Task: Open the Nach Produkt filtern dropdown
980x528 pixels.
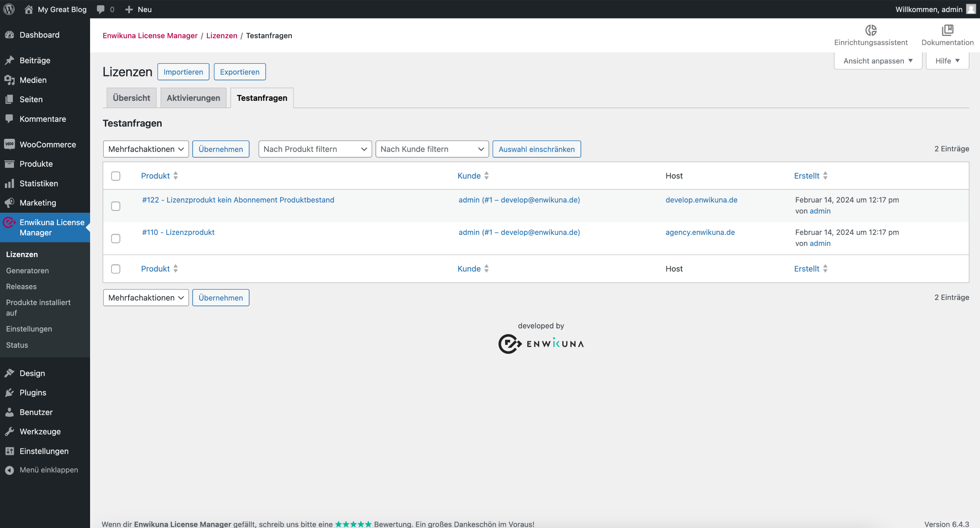Action: tap(315, 149)
